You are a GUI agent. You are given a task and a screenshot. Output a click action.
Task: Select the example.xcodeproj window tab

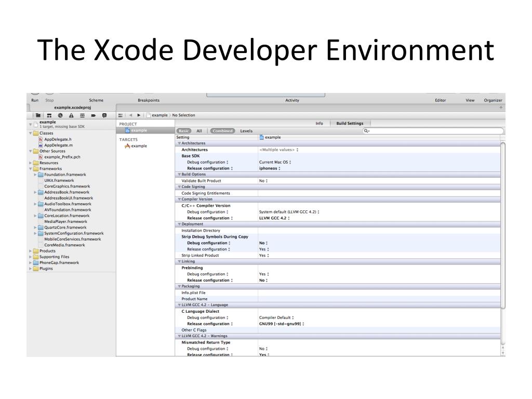73,108
